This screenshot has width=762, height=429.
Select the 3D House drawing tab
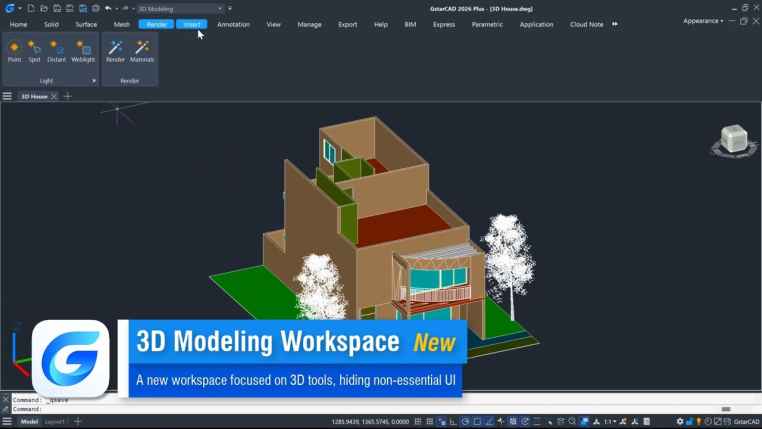coord(34,96)
